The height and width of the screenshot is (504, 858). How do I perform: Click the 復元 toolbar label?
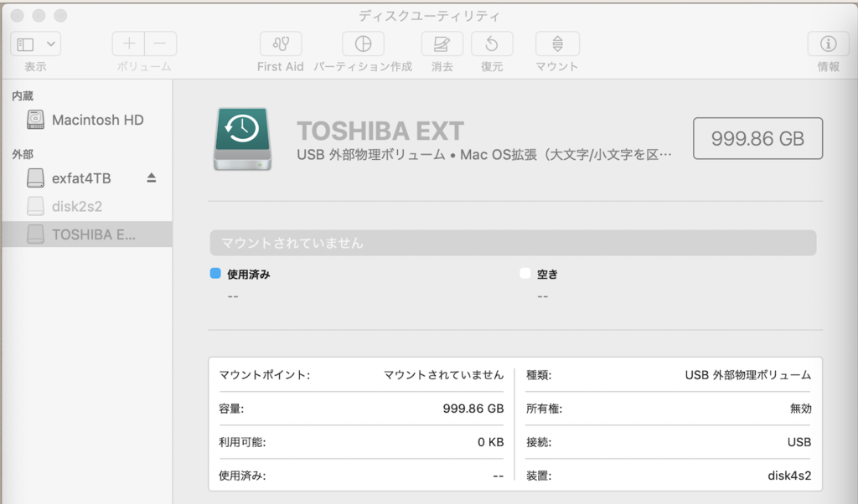(491, 67)
